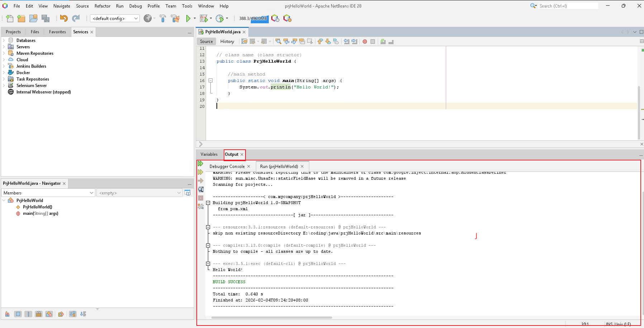The height and width of the screenshot is (328, 644).
Task: Toggle Sort by Name in Navigator
Action: pos(73,314)
